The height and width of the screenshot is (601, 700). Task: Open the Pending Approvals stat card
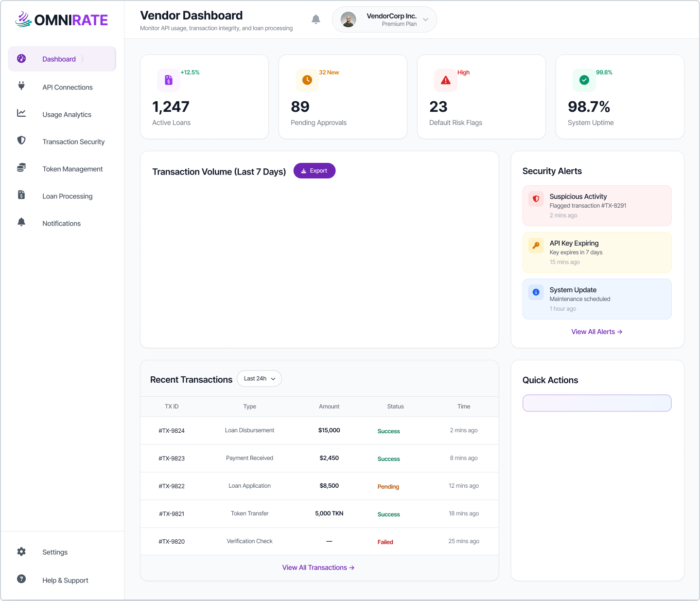coord(343,97)
